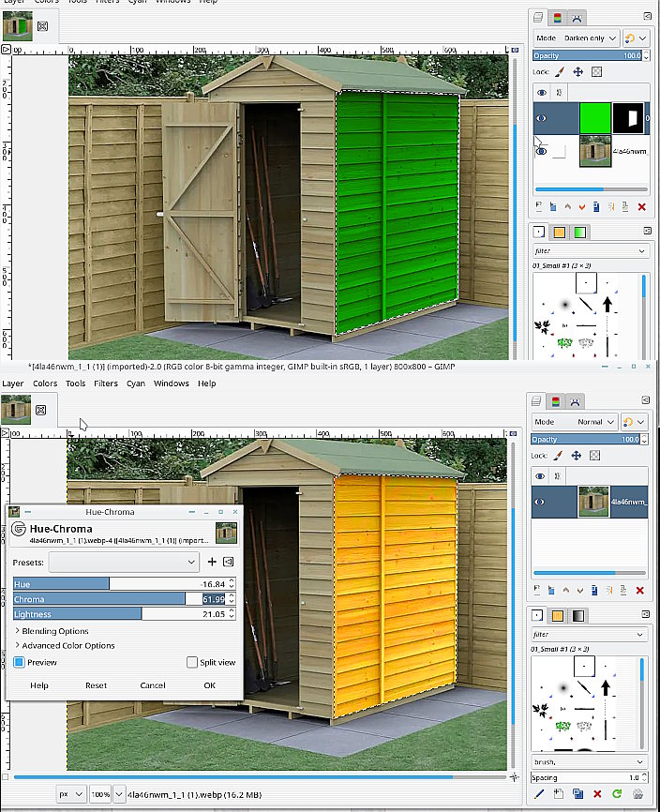Image resolution: width=660 pixels, height=812 pixels.
Task: Open the Normal mode dropdown in lower window
Action: point(574,422)
